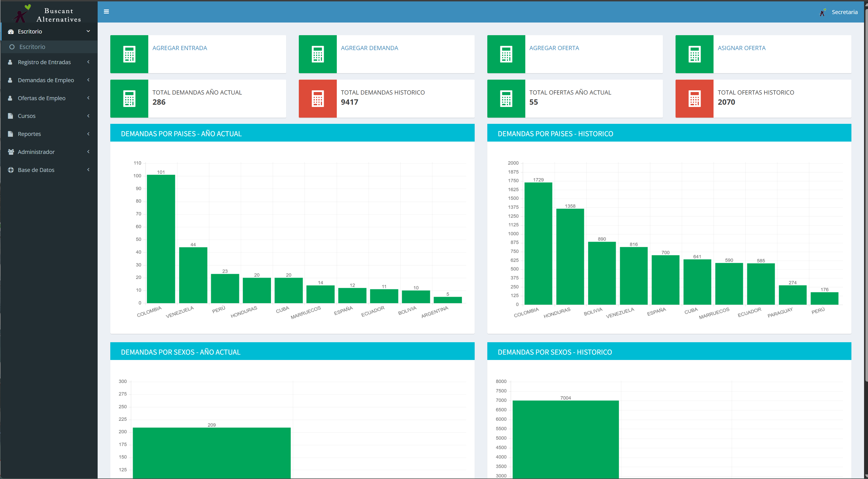Toggle the sidebar with the hamburger icon
This screenshot has height=479, width=868.
[106, 12]
